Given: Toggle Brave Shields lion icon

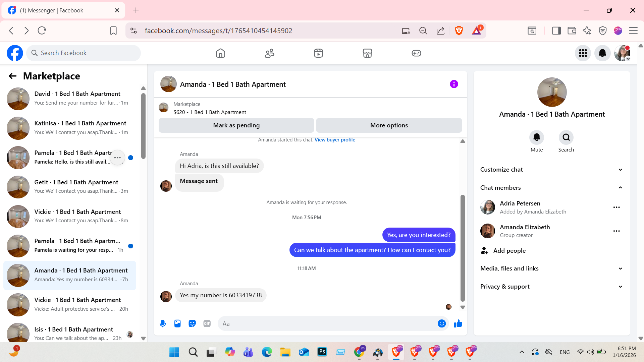Looking at the screenshot, I should point(459,31).
